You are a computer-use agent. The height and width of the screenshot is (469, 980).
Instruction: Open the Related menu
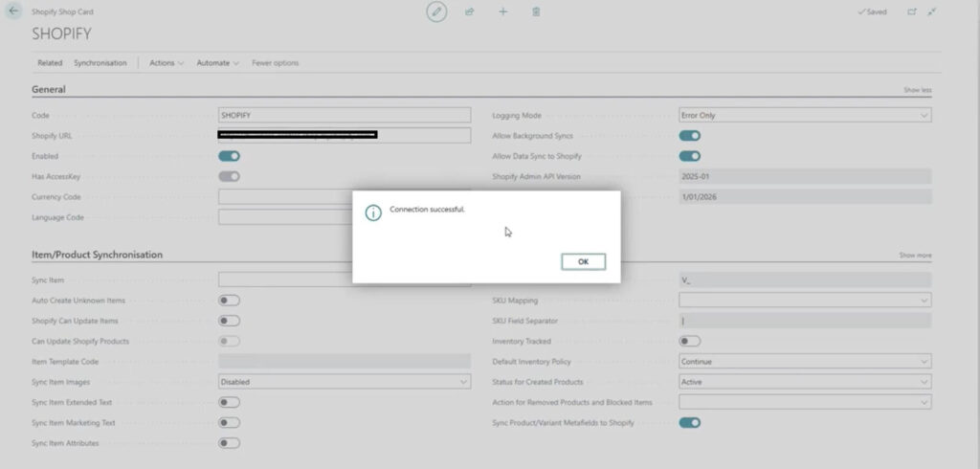pyautogui.click(x=50, y=63)
